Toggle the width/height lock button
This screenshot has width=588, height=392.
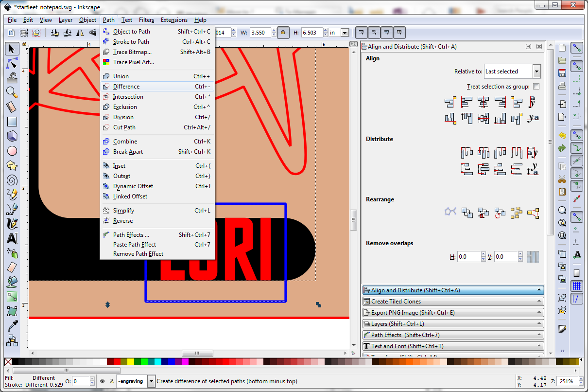tap(283, 33)
